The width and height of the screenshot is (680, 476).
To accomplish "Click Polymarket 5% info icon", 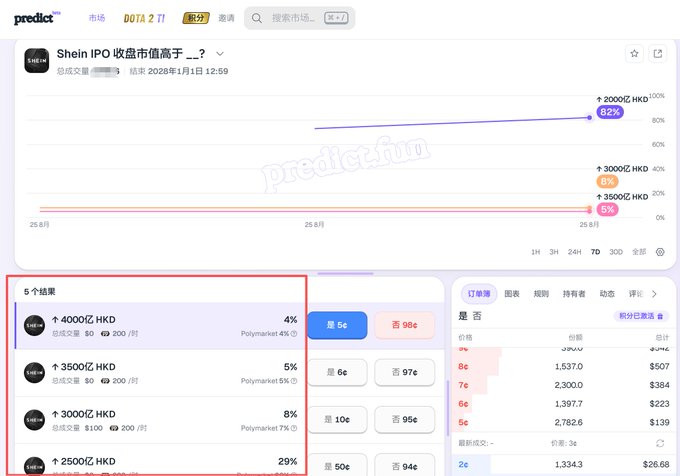I will [x=294, y=381].
